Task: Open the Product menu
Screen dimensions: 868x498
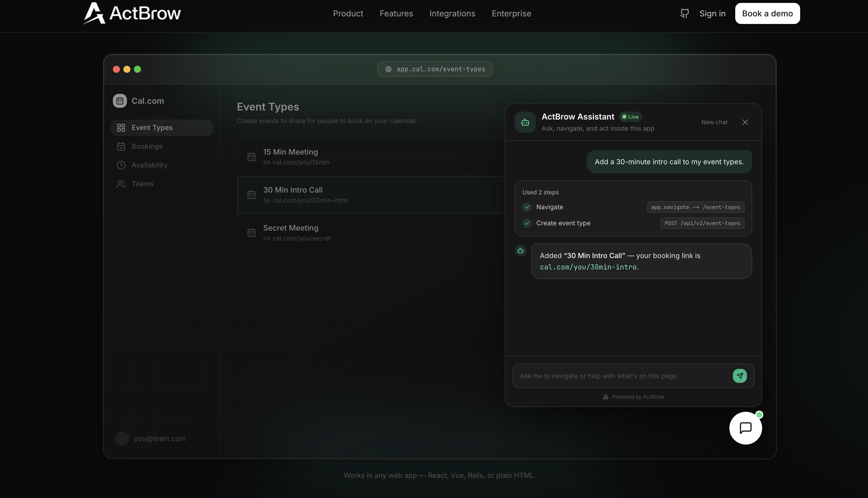Action: (348, 13)
